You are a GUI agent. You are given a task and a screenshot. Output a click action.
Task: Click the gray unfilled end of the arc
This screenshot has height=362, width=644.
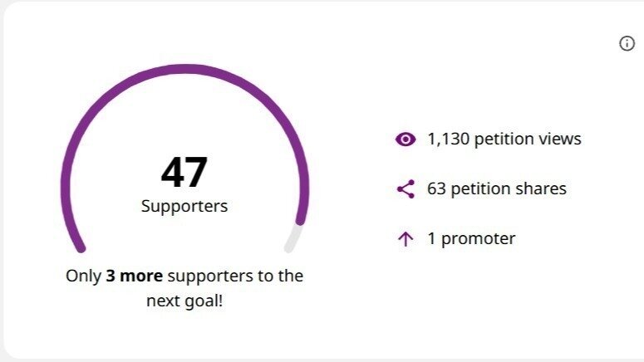pyautogui.click(x=292, y=239)
